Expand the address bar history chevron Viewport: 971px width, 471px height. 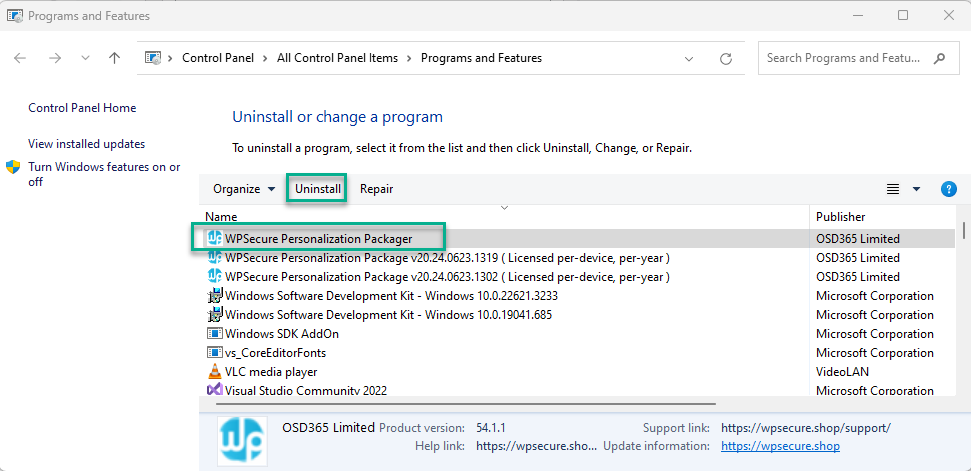[x=689, y=59]
